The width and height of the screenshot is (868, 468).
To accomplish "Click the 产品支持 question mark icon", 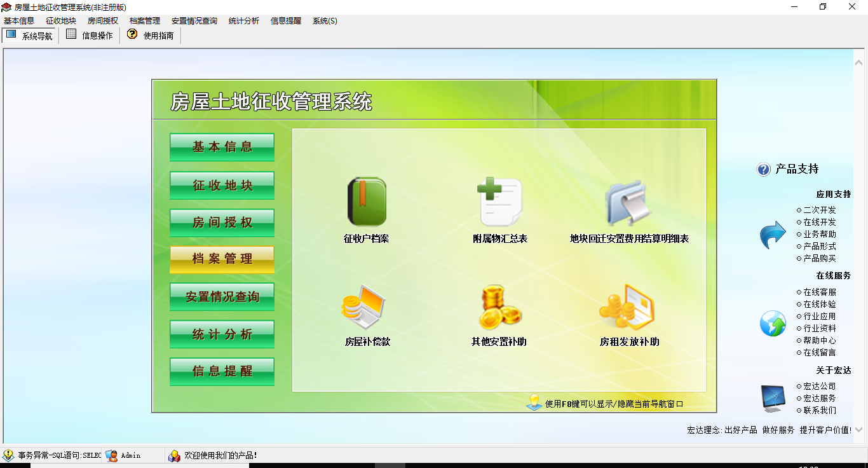I will [763, 170].
